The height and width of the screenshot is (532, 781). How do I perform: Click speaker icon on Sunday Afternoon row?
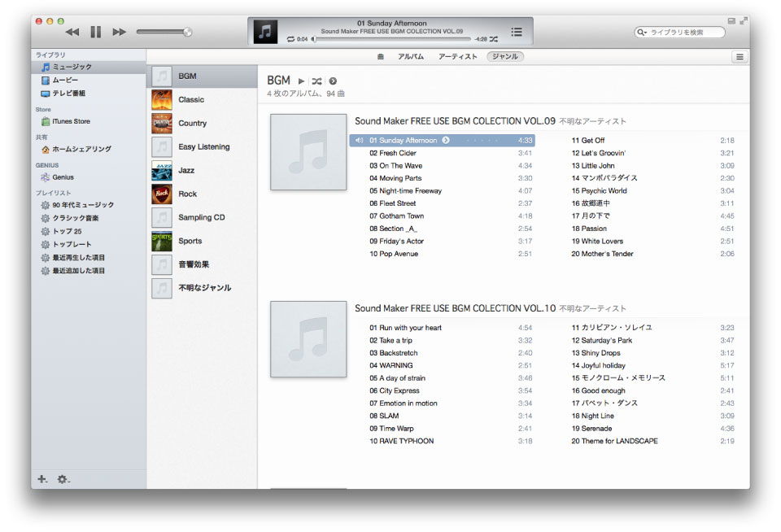359,141
